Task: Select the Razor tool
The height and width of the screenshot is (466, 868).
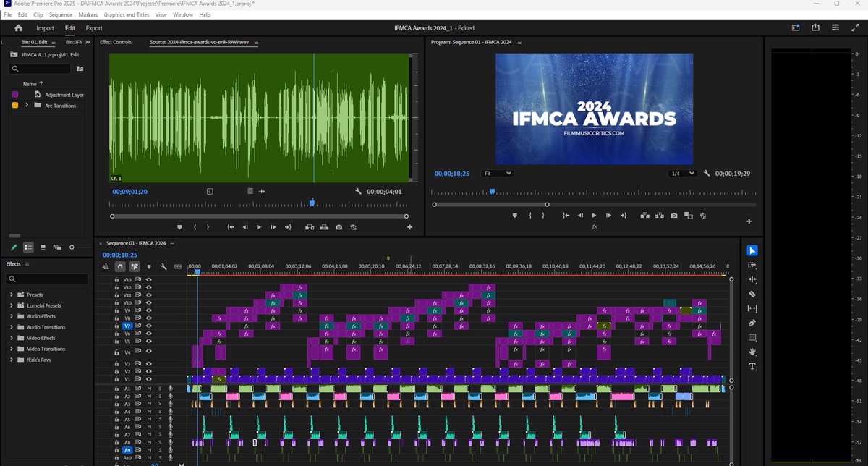Action: pyautogui.click(x=752, y=294)
